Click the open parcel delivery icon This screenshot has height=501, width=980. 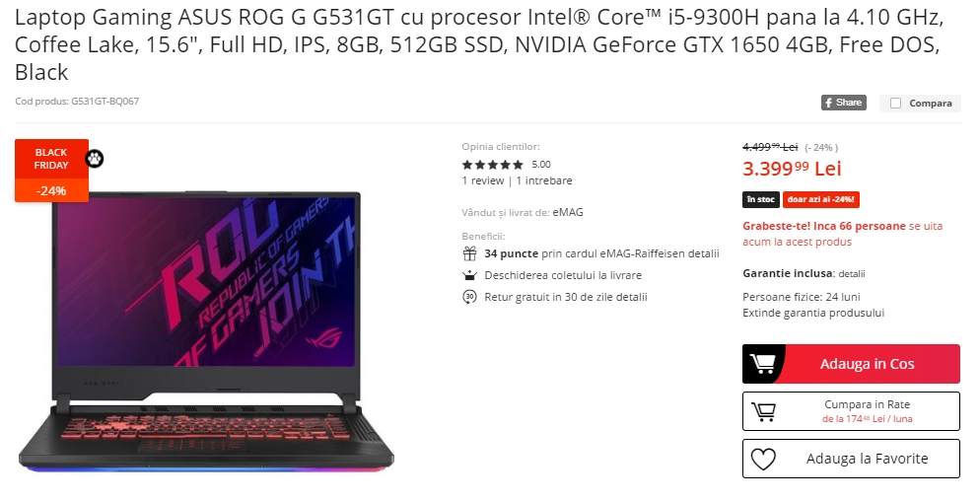469,275
